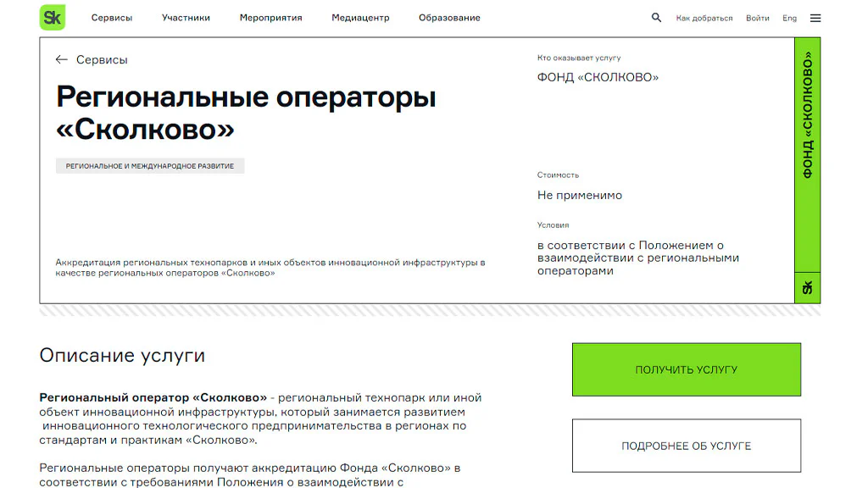The height and width of the screenshot is (488, 868).
Task: Click the Аккредитация региональных технопарков description
Action: pyautogui.click(x=270, y=268)
